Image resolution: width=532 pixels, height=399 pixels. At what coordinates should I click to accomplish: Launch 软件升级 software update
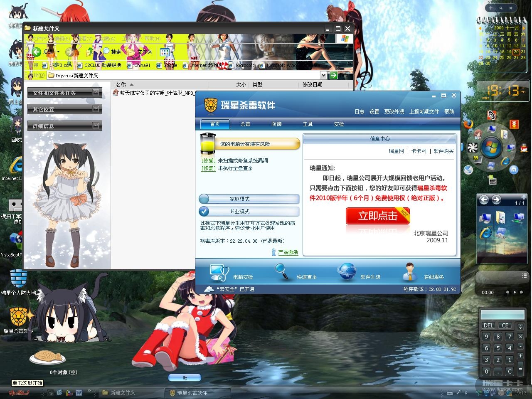[359, 273]
